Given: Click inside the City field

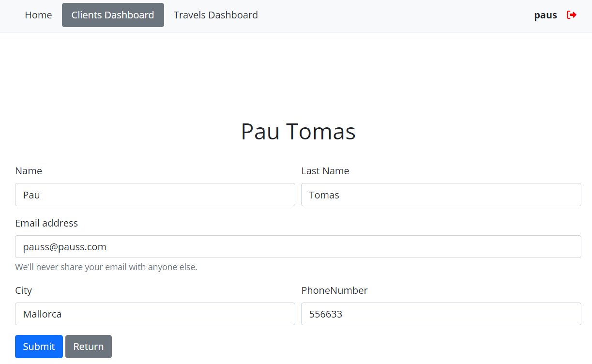Looking at the screenshot, I should (155, 314).
